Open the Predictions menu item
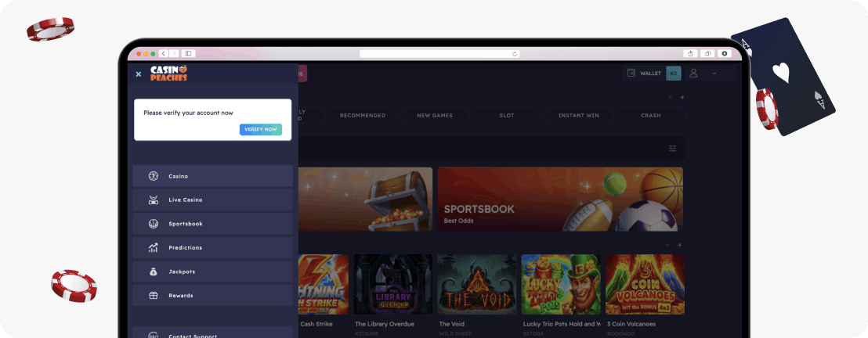 coord(212,248)
